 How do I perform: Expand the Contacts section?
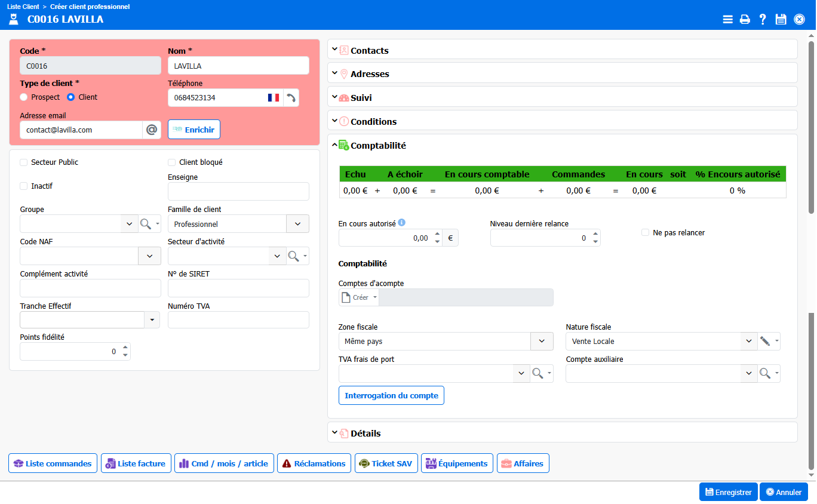click(x=369, y=51)
